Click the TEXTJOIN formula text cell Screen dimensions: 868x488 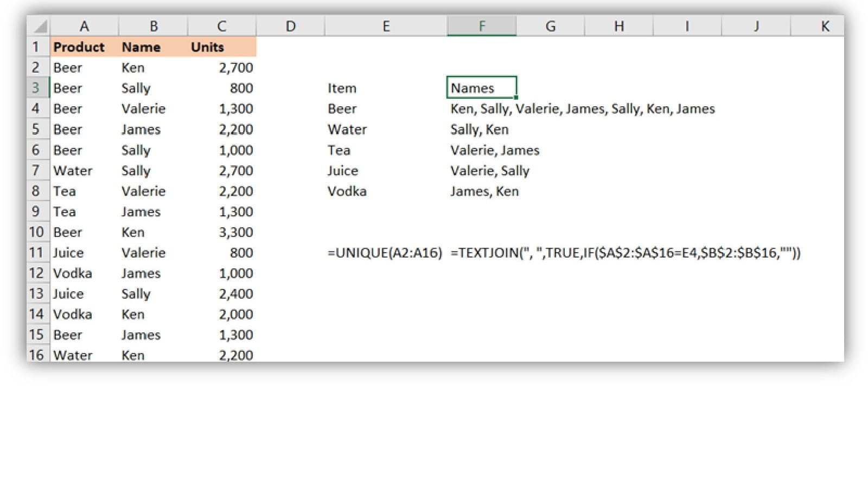coord(625,253)
